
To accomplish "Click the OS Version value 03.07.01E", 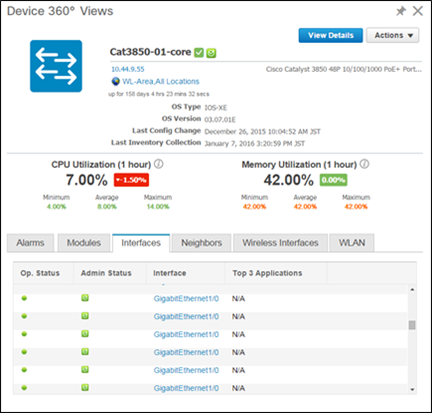I will tap(220, 120).
